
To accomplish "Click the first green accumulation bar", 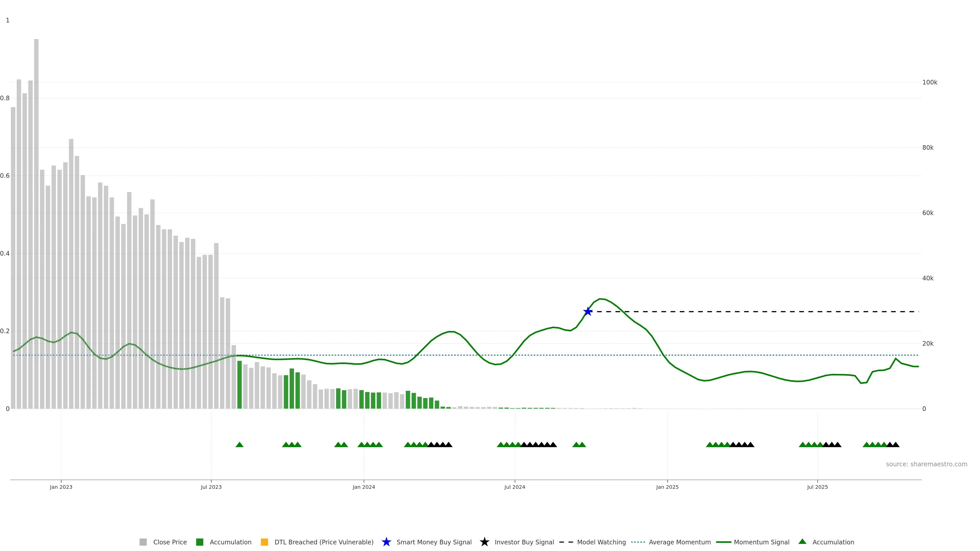I will point(240,385).
